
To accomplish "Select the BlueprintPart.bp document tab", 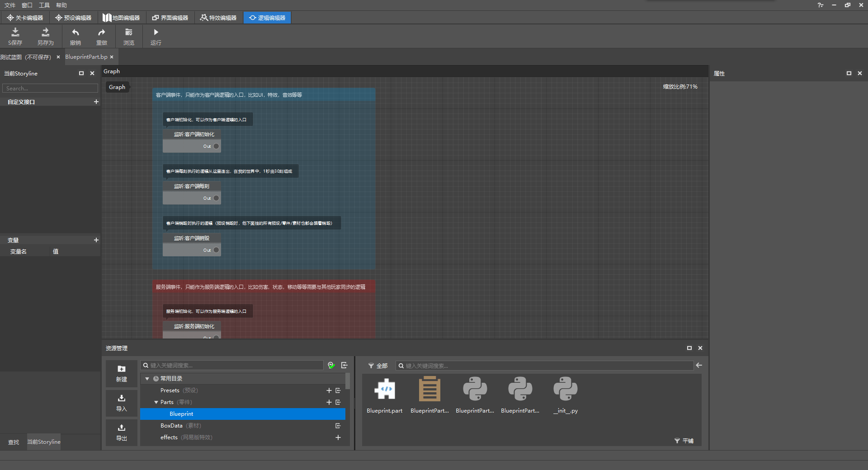I will (86, 57).
